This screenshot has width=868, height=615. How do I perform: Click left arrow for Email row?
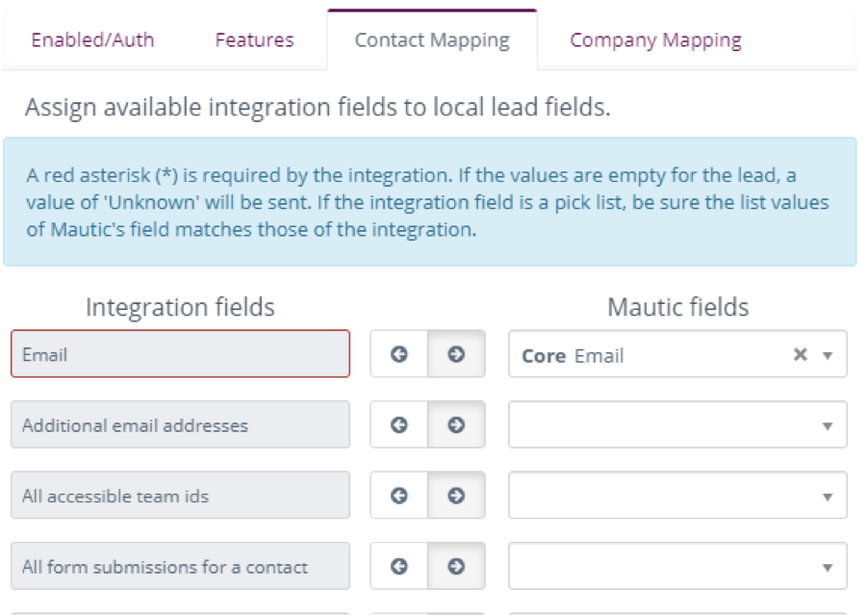pyautogui.click(x=399, y=354)
